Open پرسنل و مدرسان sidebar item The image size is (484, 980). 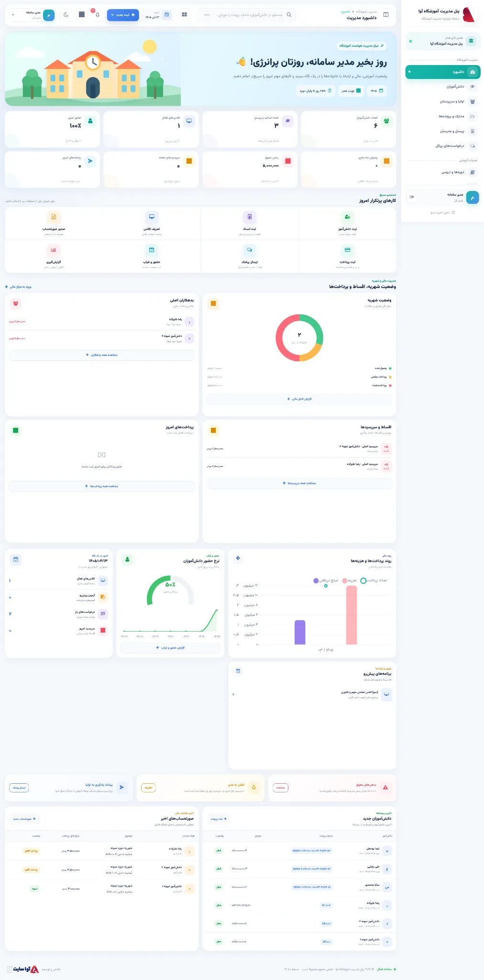click(442, 131)
